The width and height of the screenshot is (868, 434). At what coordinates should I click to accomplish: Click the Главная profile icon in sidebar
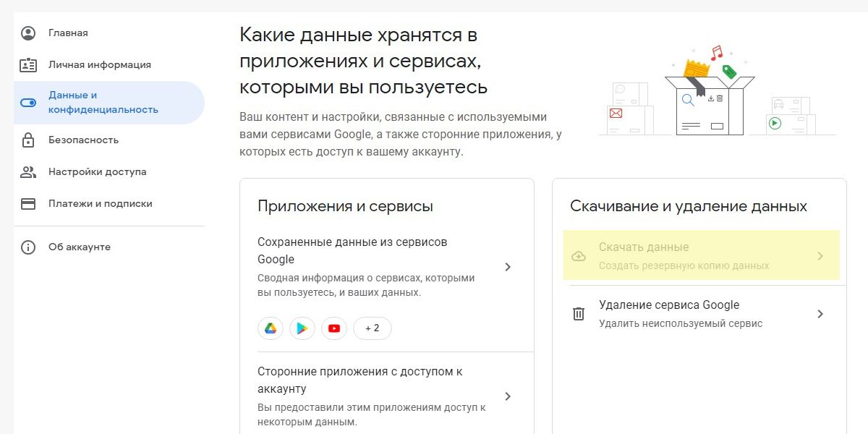(28, 33)
